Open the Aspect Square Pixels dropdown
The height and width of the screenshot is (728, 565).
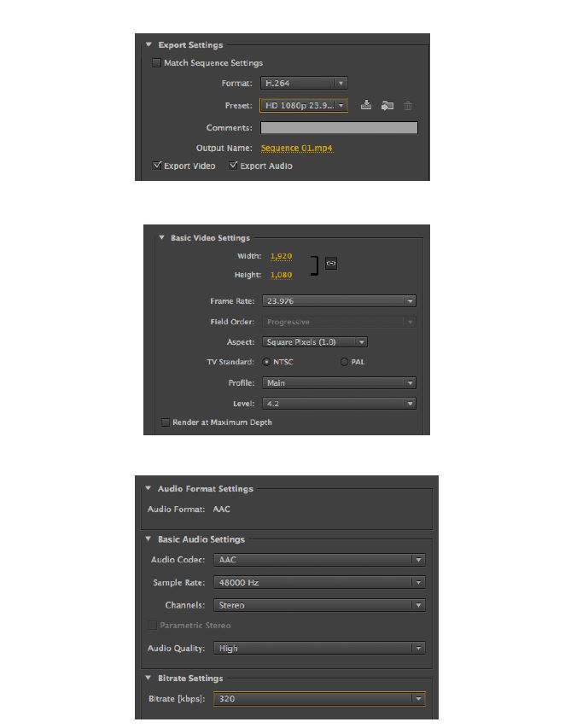(x=315, y=342)
